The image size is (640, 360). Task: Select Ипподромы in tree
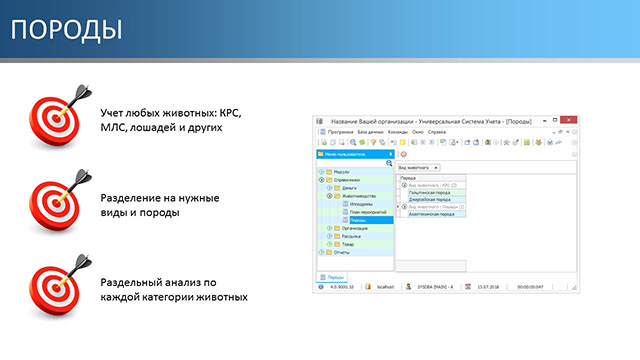pyautogui.click(x=361, y=204)
